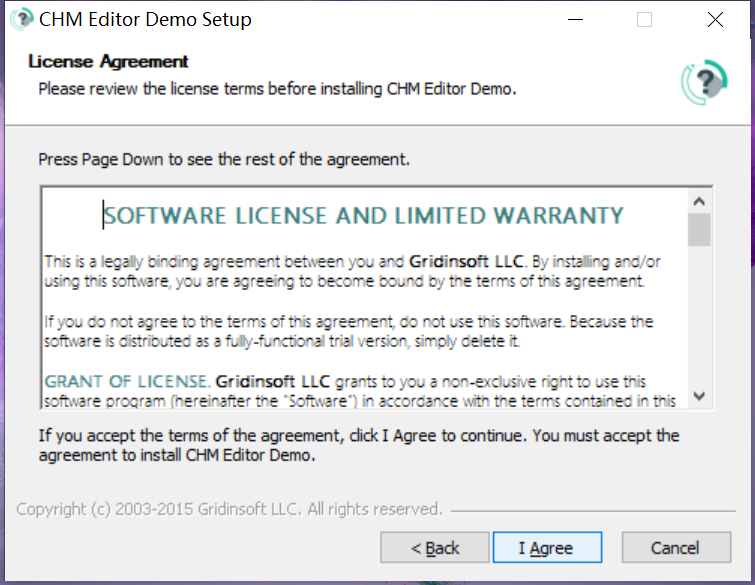Click the license scrollbar thumb
This screenshot has width=755, height=585.
click(x=699, y=229)
